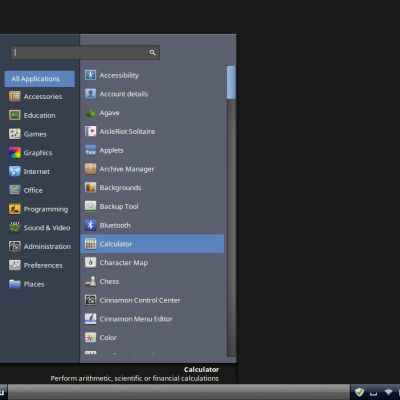Viewport: 400px width, 400px height.
Task: Click 'Chess' text entry
Action: pos(109,281)
